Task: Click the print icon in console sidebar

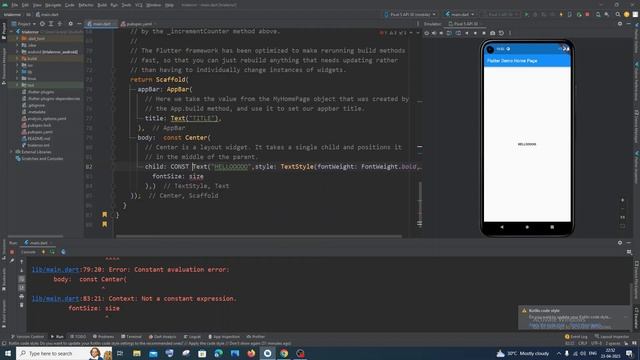Action: pyautogui.click(x=22, y=296)
